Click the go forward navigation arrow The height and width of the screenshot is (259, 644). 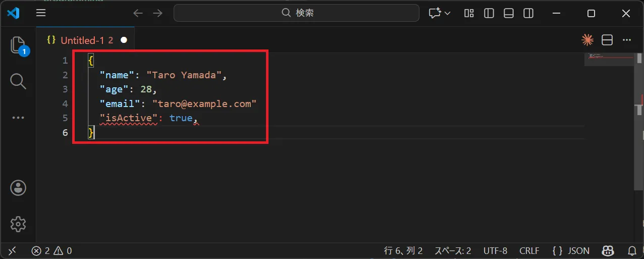pos(157,13)
